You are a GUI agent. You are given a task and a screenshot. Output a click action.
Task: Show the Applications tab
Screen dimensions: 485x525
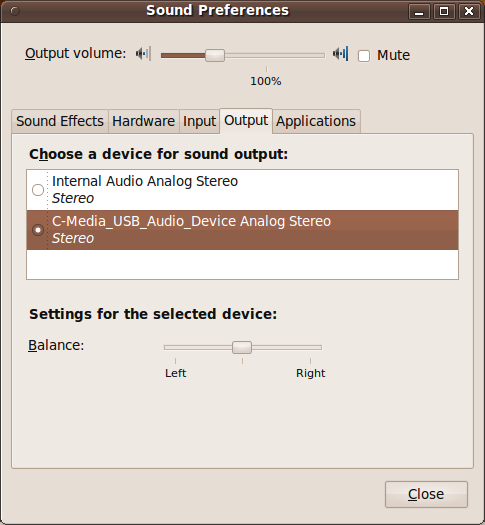[316, 121]
